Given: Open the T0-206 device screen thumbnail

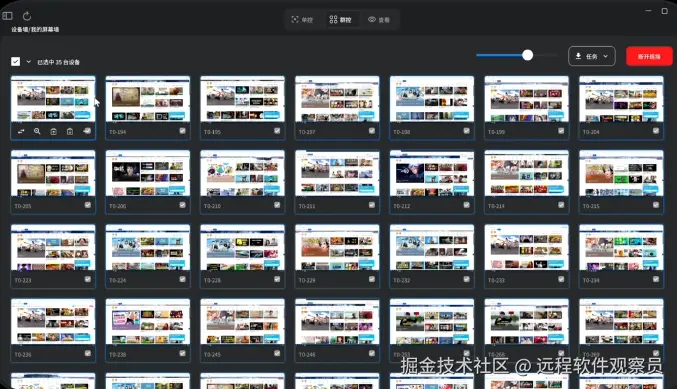Looking at the screenshot, I should click(x=148, y=173).
